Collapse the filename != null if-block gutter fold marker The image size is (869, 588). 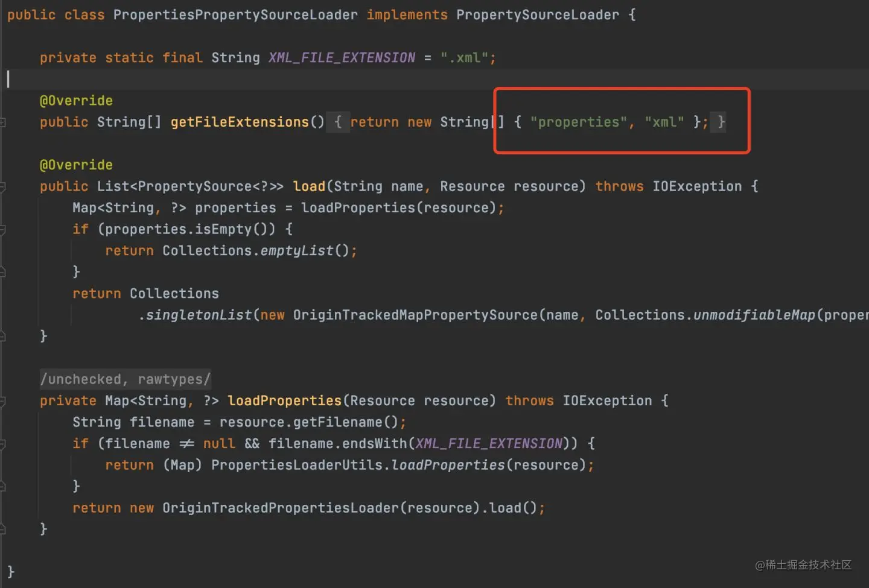tap(3, 444)
